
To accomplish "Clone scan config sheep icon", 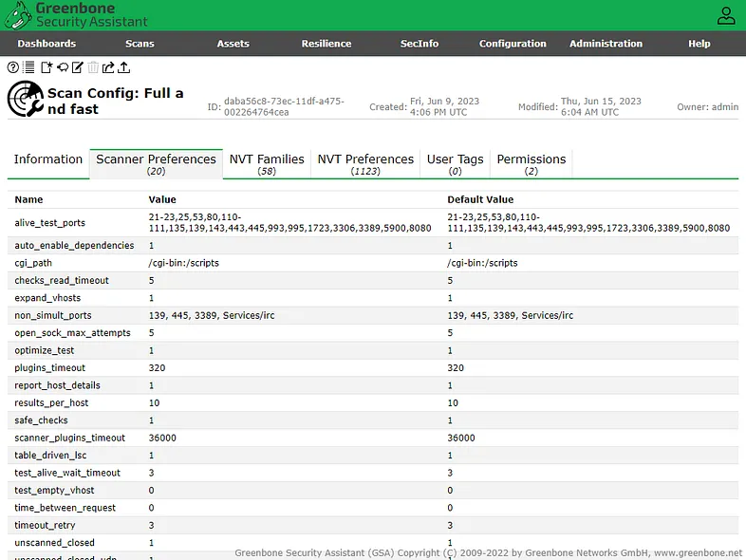I will click(x=63, y=67).
